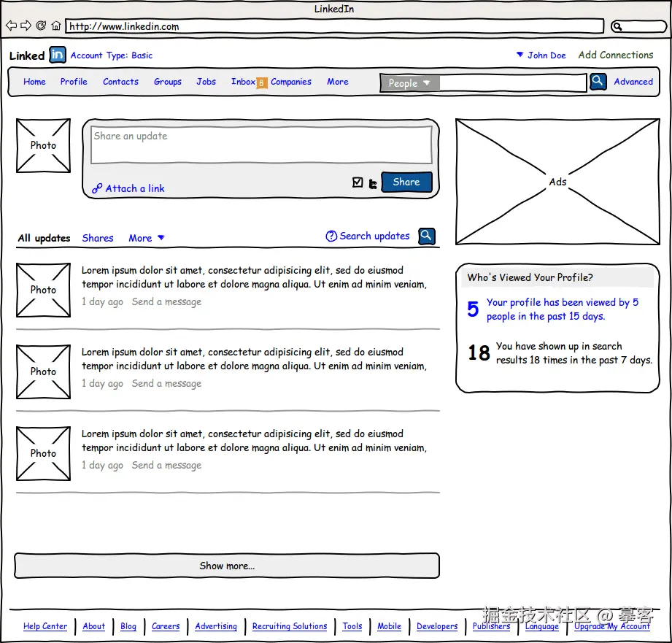This screenshot has height=643, width=672.
Task: Open the Home menu item
Action: pos(34,82)
